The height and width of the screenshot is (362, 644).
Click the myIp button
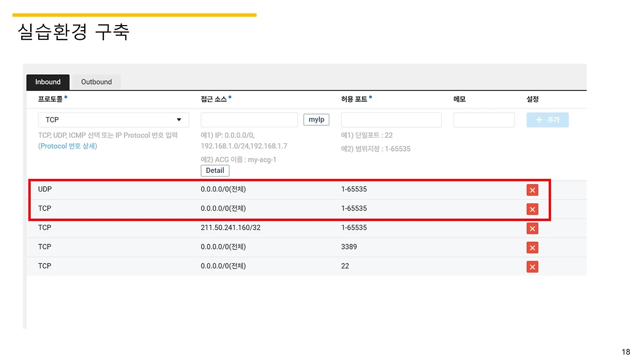[316, 120]
